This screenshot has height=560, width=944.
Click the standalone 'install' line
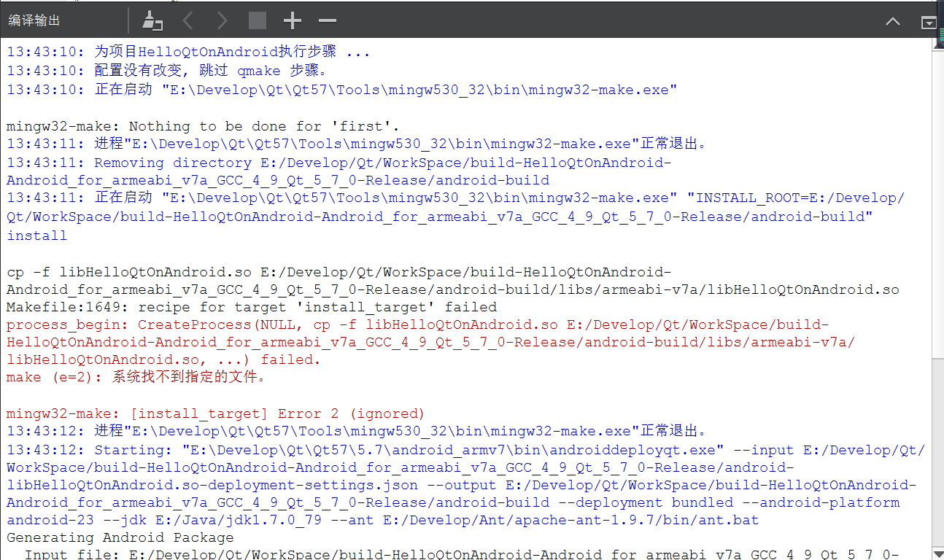point(36,236)
